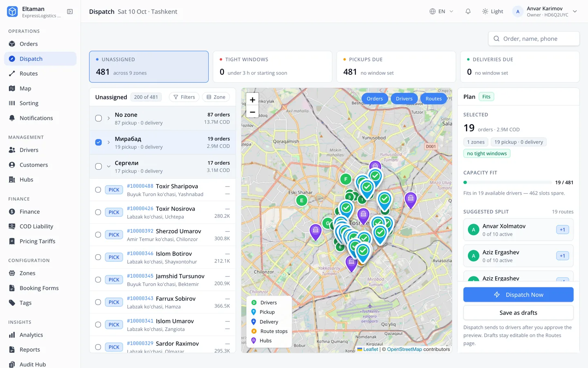Open Analytics insights
This screenshot has height=368, width=588.
point(40,335)
